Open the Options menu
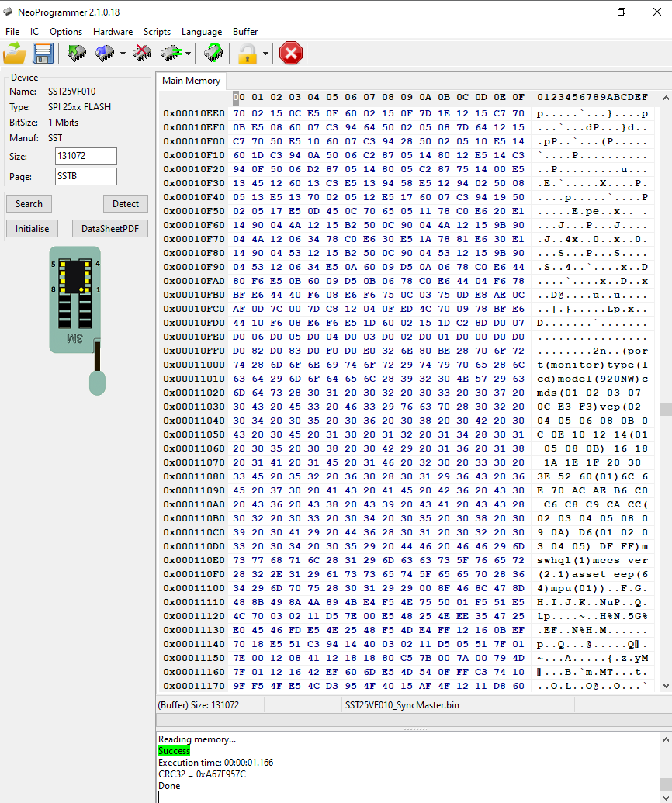Screen dimensions: 672x803 coord(65,32)
